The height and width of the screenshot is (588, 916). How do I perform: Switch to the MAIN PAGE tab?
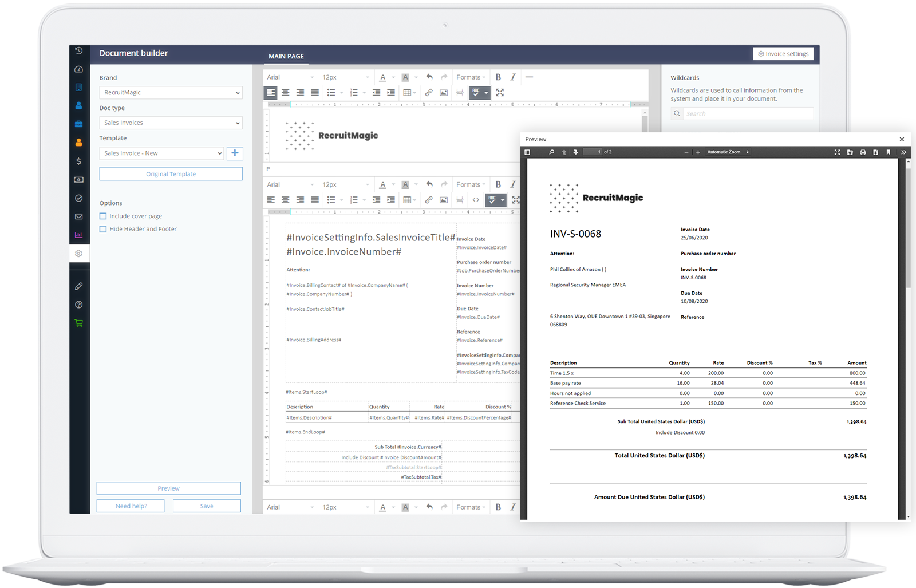[x=286, y=56]
